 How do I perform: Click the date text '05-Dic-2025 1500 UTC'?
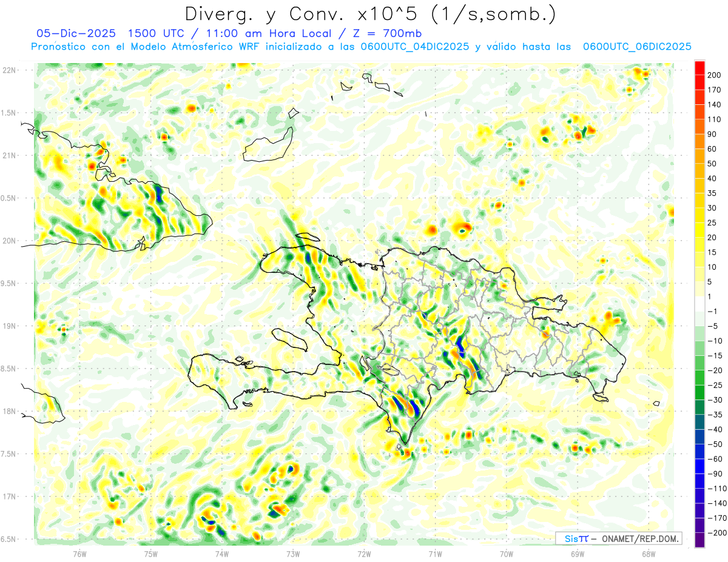point(104,33)
